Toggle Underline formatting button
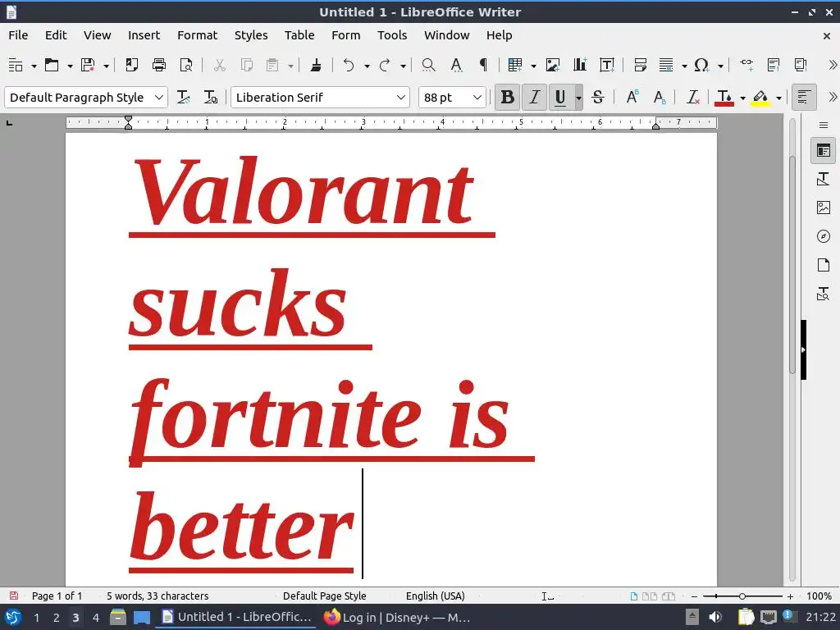Screen dimensions: 840x630 click(560, 98)
